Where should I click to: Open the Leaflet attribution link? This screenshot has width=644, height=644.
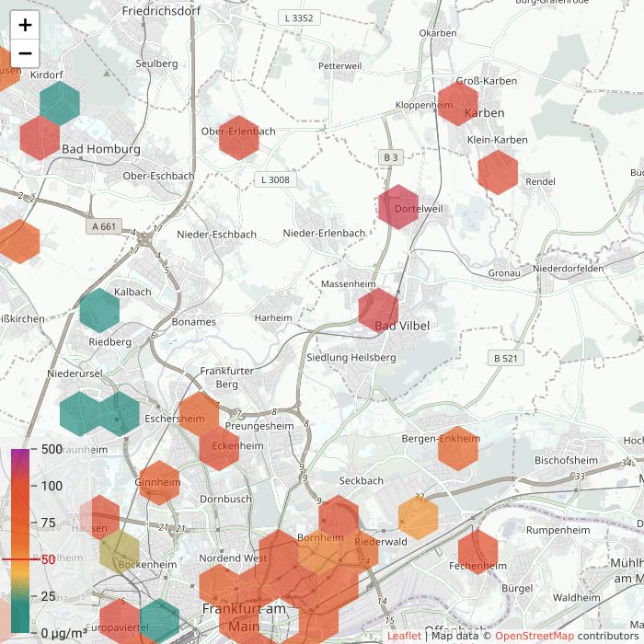(404, 636)
